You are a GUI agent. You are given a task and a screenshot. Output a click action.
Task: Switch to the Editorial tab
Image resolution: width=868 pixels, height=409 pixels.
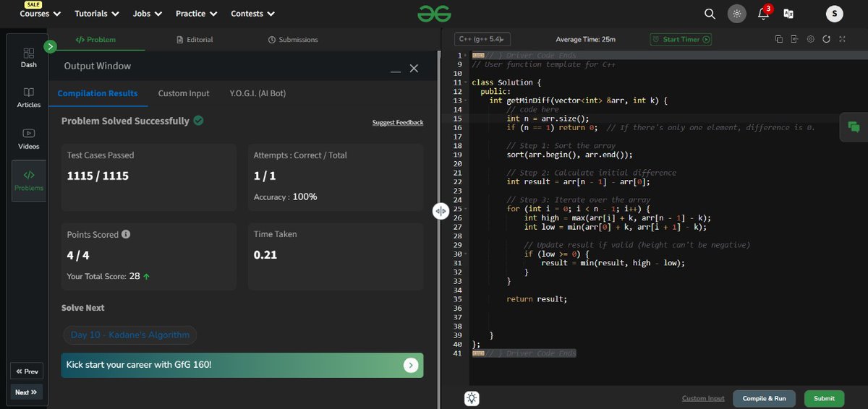[x=195, y=40]
